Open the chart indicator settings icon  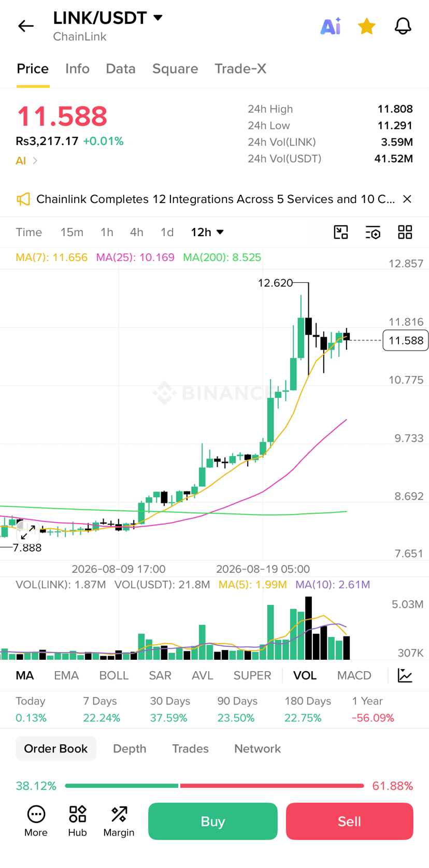(373, 232)
